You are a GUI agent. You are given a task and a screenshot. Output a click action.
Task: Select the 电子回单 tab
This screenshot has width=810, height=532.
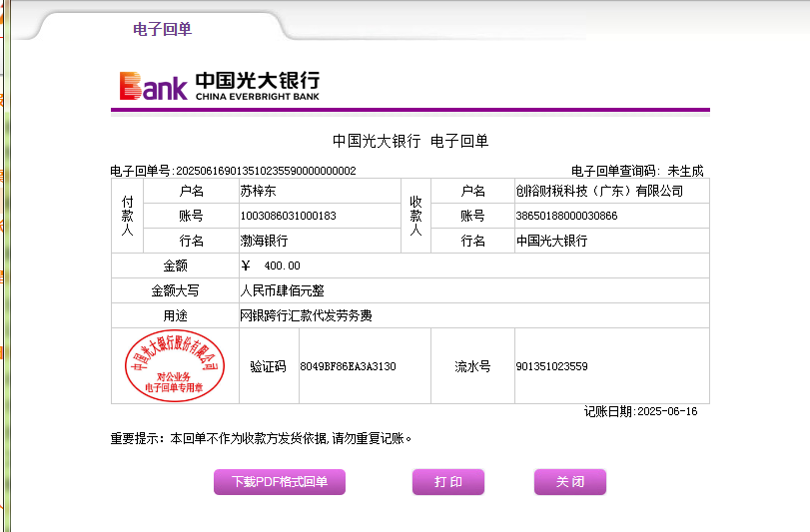(x=162, y=29)
